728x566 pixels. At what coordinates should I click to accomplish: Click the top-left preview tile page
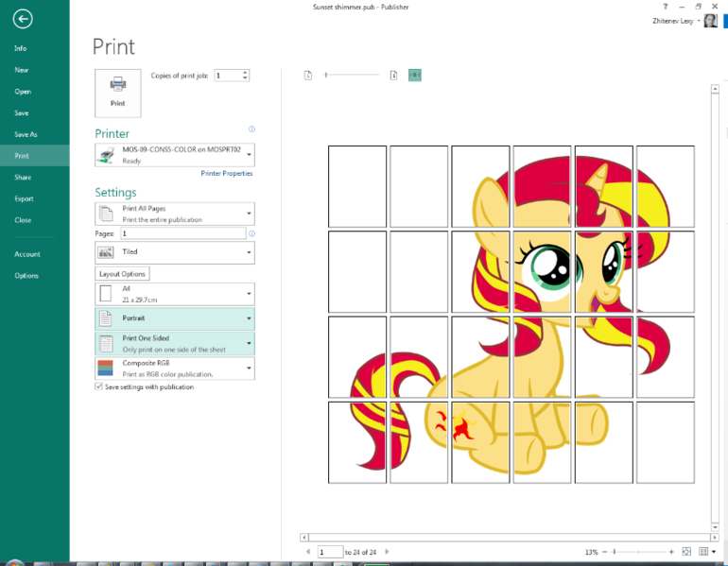(357, 186)
